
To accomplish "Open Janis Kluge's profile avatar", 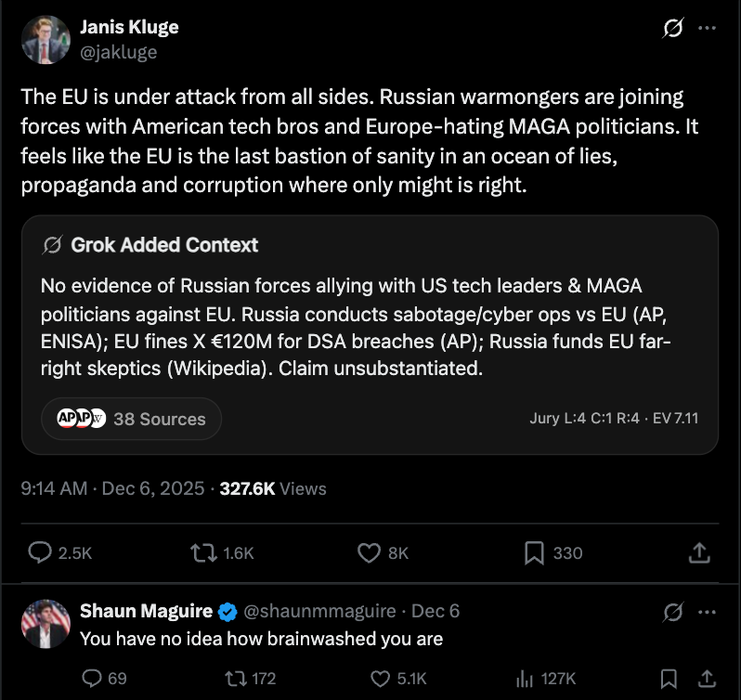I will (45, 40).
